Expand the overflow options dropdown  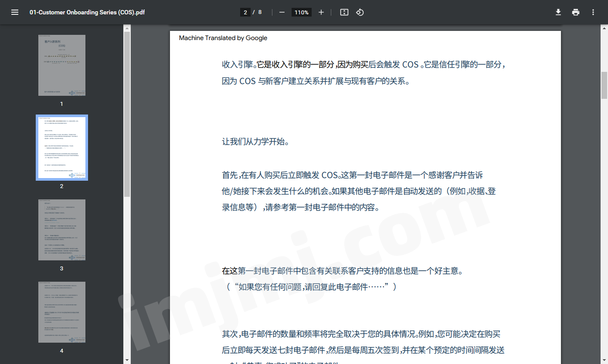[593, 12]
